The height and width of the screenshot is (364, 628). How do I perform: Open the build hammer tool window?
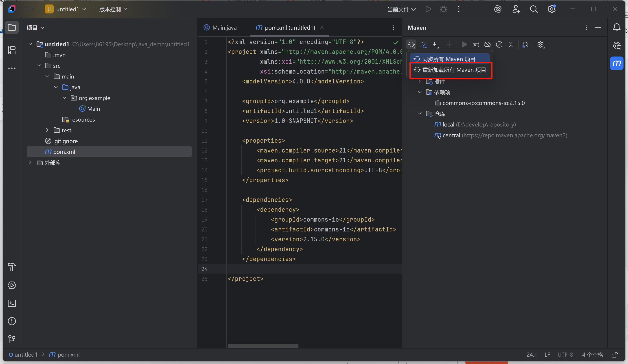[x=12, y=267]
